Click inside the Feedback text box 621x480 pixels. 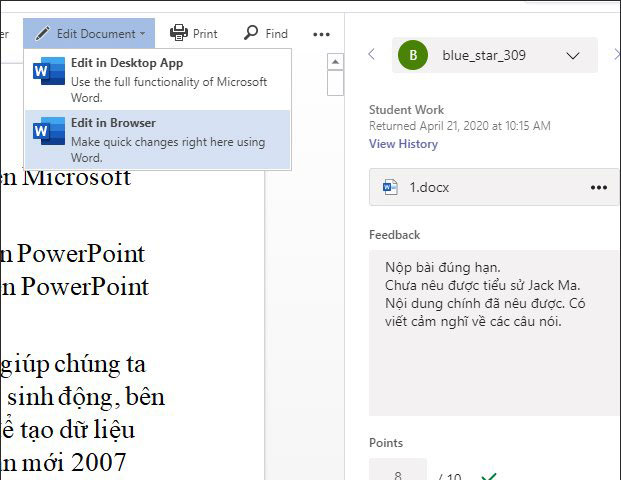click(495, 333)
